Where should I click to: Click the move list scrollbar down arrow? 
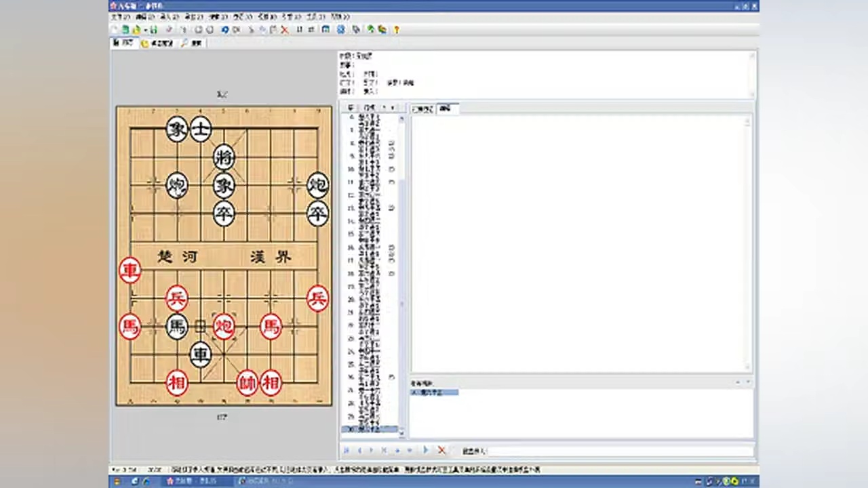401,433
